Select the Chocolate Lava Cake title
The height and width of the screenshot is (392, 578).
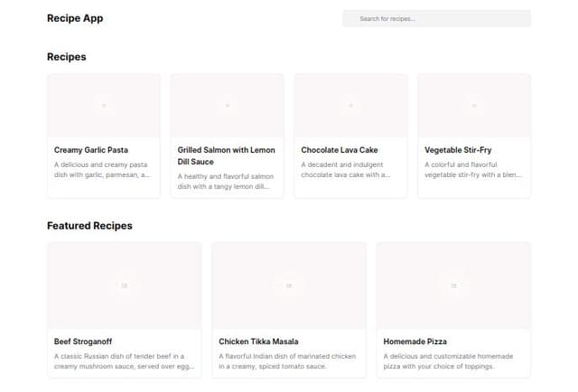tap(339, 150)
